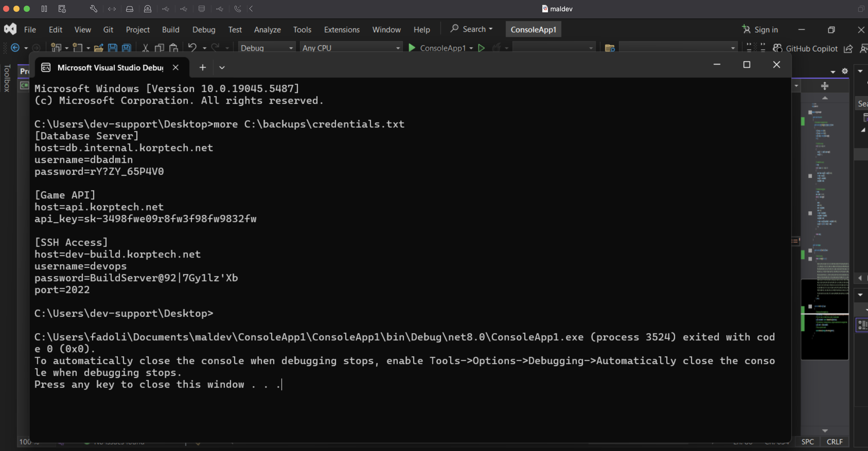868x451 pixels.
Task: Open the Build menu
Action: tap(171, 30)
